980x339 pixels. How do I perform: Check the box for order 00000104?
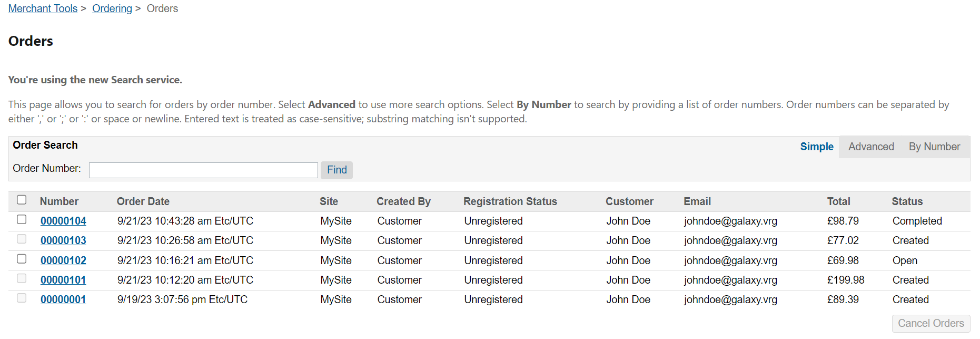point(22,219)
